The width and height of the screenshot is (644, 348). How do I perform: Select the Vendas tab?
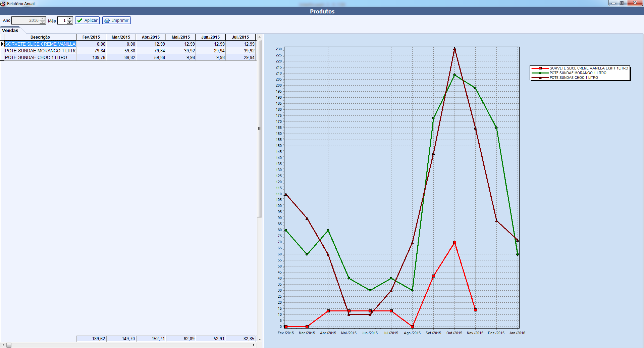(x=10, y=30)
